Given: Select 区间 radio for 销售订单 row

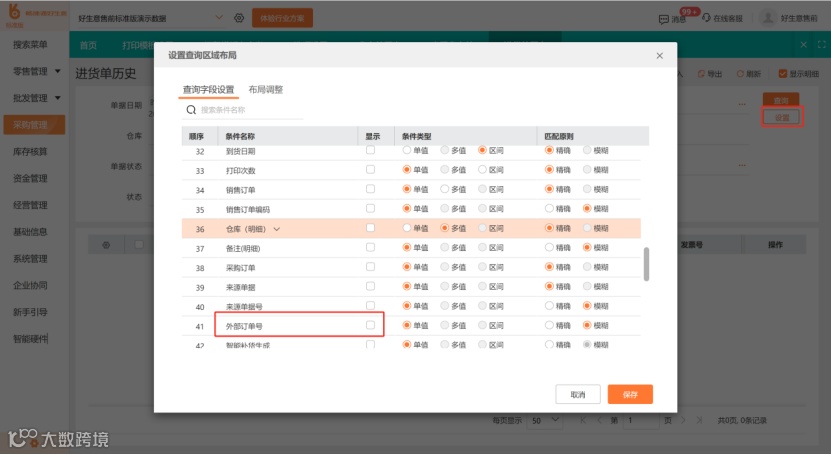Looking at the screenshot, I should coord(482,189).
